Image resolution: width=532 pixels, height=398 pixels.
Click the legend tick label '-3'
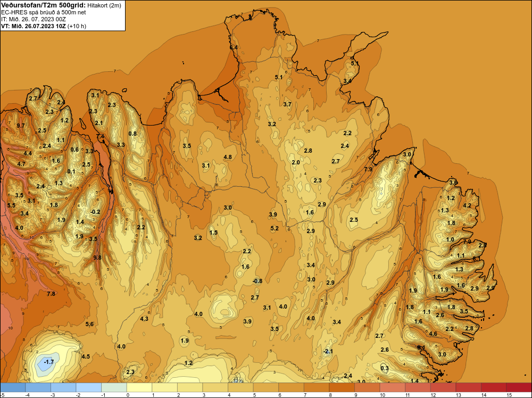(53, 395)
